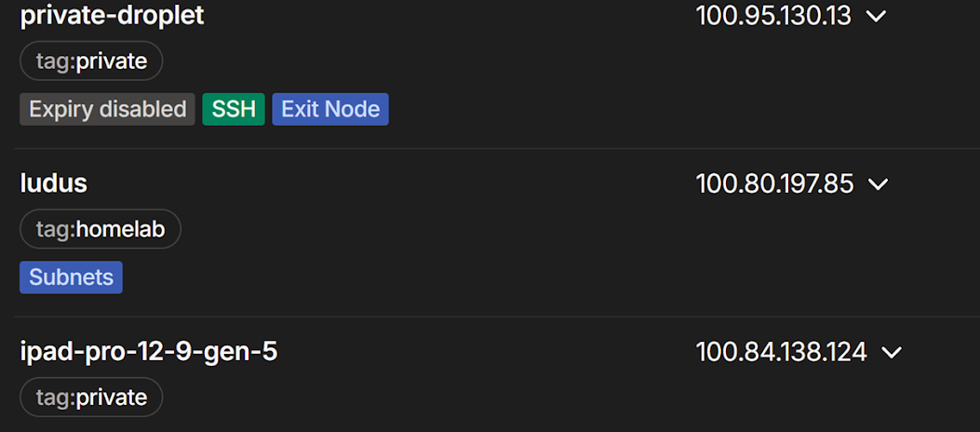This screenshot has width=980, height=432.
Task: Click the IP address 100.80.197.85
Action: click(774, 184)
